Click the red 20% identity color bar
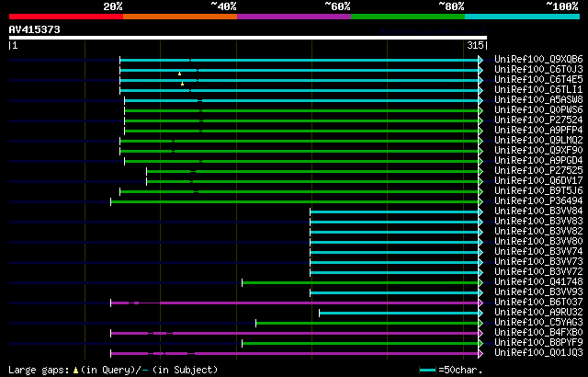Viewport: 588px width, 377px height. pos(66,17)
